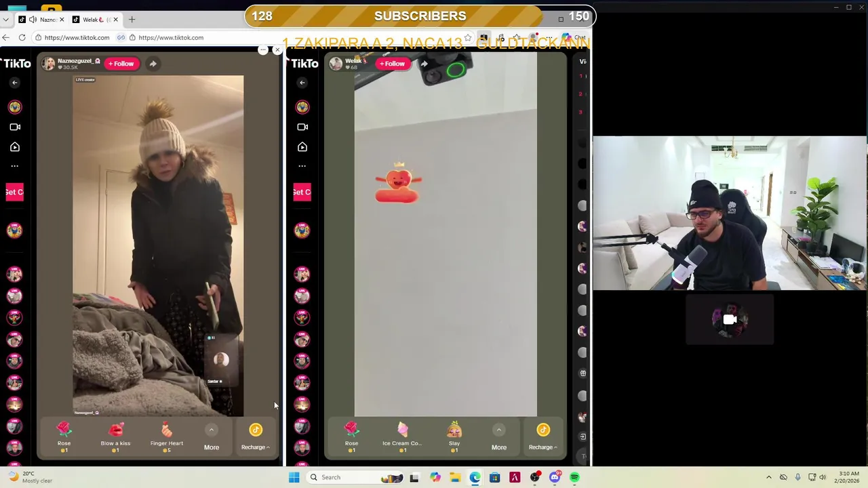Open the Windows Start menu
Screen dimensions: 868x488
(294, 477)
